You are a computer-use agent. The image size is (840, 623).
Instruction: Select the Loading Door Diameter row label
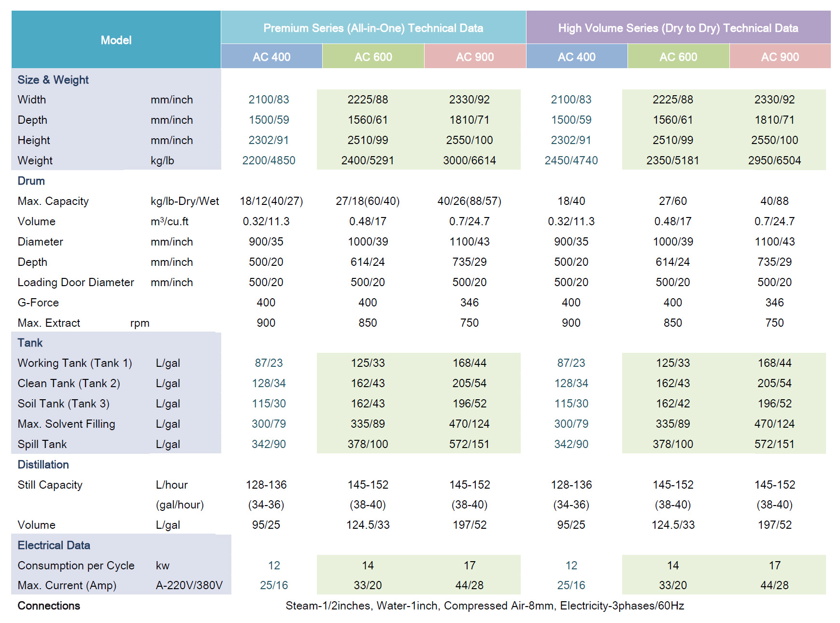(x=76, y=282)
